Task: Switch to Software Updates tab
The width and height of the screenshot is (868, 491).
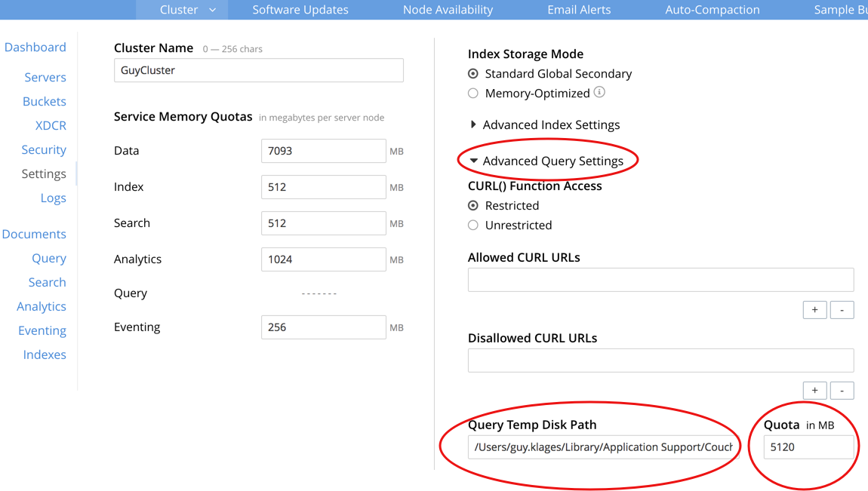Action: (x=300, y=10)
